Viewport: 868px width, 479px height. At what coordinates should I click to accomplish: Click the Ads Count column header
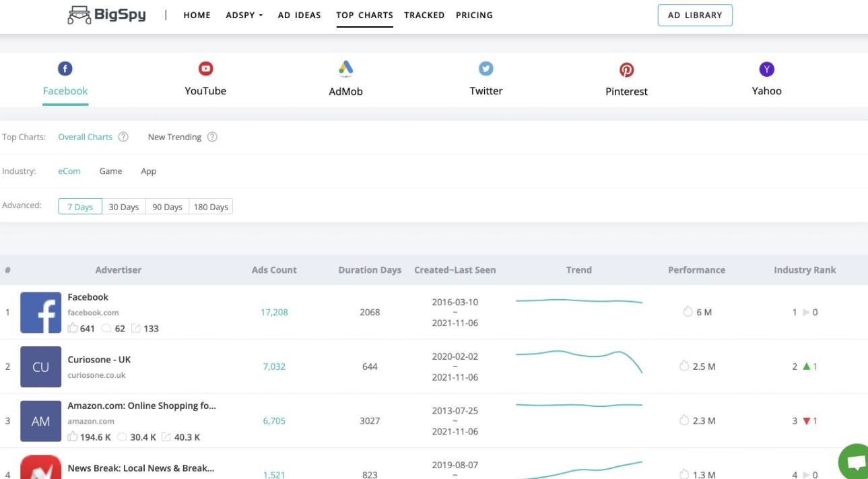(274, 270)
